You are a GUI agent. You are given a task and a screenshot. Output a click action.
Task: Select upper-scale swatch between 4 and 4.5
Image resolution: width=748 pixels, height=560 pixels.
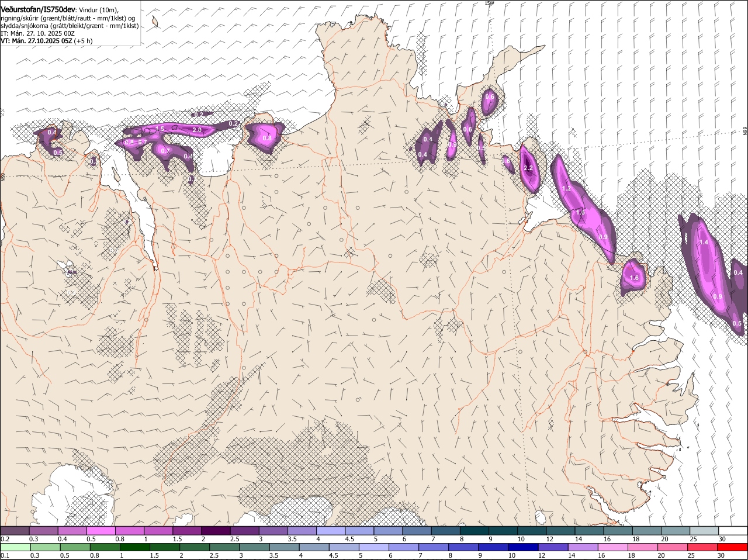coord(331,530)
